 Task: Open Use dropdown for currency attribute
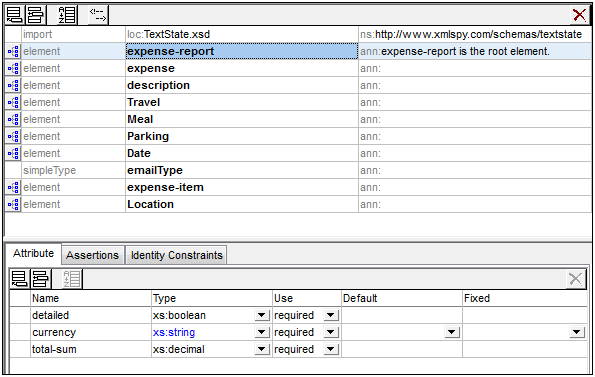tap(331, 332)
